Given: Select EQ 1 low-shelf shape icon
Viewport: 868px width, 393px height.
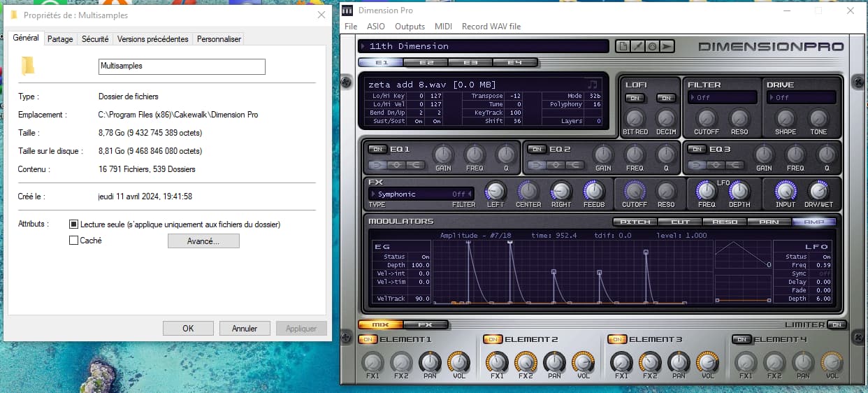Looking at the screenshot, I should tap(376, 165).
